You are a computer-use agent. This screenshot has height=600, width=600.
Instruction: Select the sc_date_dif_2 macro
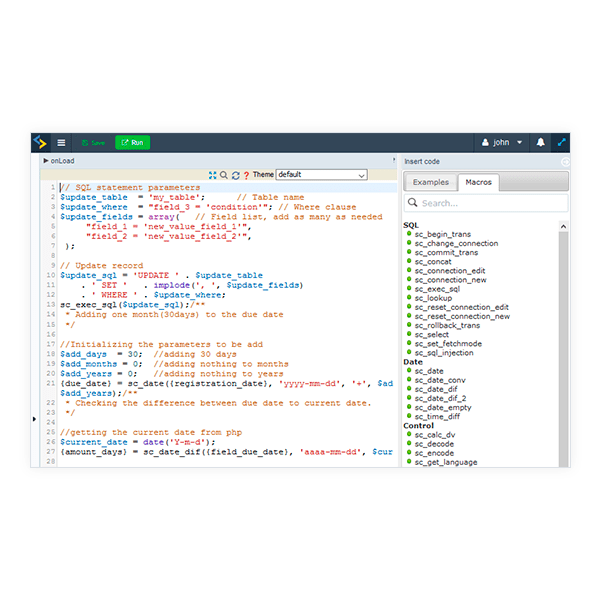click(440, 398)
